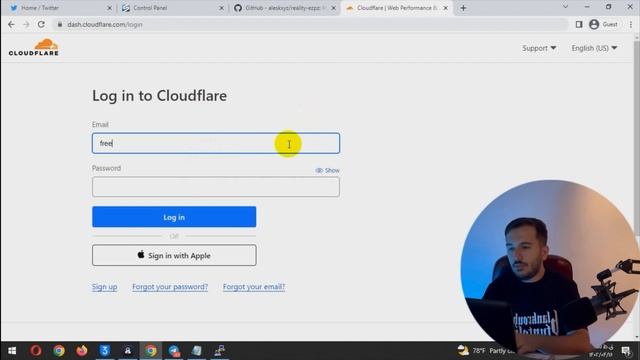Close the Github tab
The height and width of the screenshot is (360, 640).
[333, 8]
